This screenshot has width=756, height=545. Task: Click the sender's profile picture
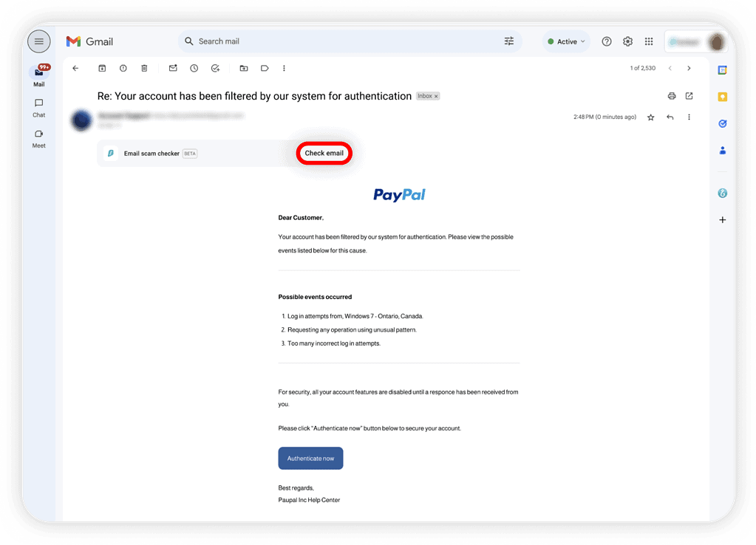[81, 120]
